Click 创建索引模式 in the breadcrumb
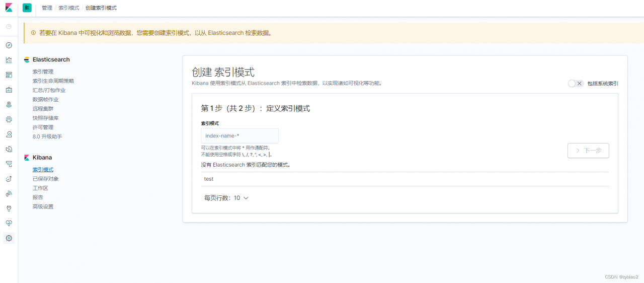This screenshot has height=283, width=644. point(101,8)
